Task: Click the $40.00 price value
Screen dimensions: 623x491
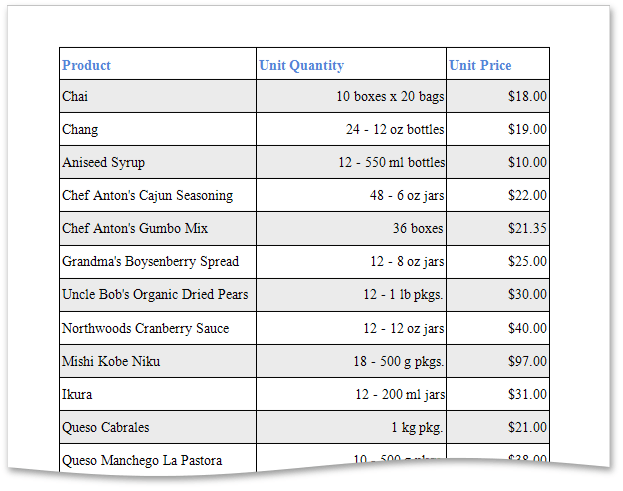Action: click(527, 328)
